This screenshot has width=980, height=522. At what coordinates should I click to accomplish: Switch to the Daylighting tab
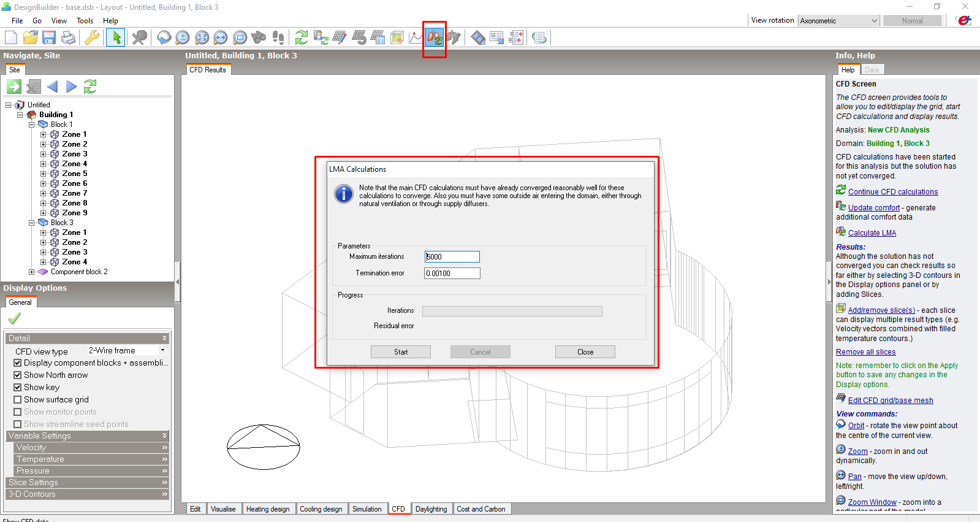pyautogui.click(x=431, y=509)
